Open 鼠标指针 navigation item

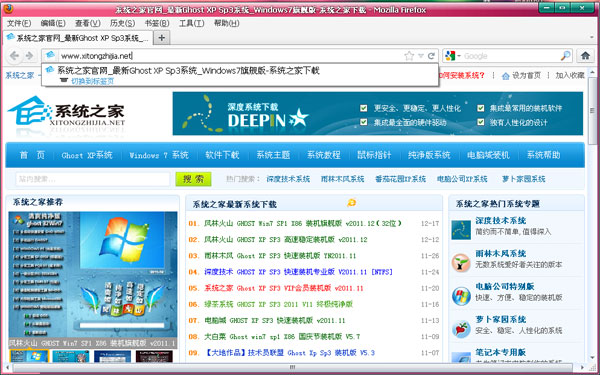[x=374, y=155]
